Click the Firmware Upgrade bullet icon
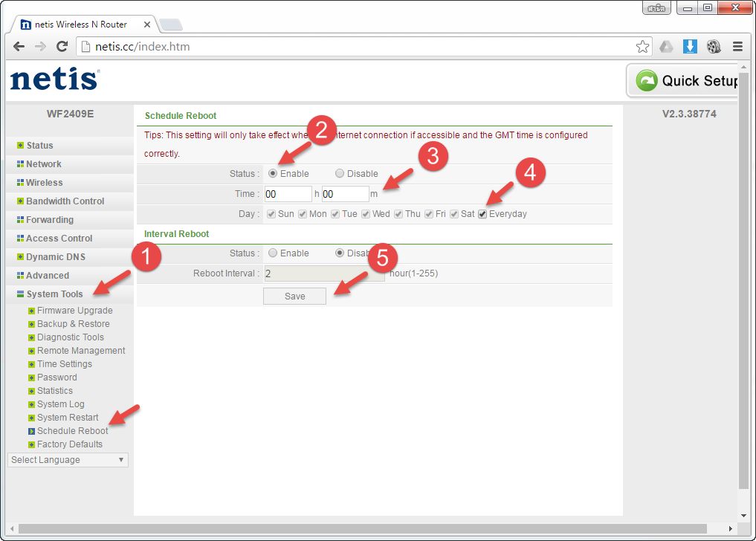This screenshot has width=756, height=541. pyautogui.click(x=31, y=311)
